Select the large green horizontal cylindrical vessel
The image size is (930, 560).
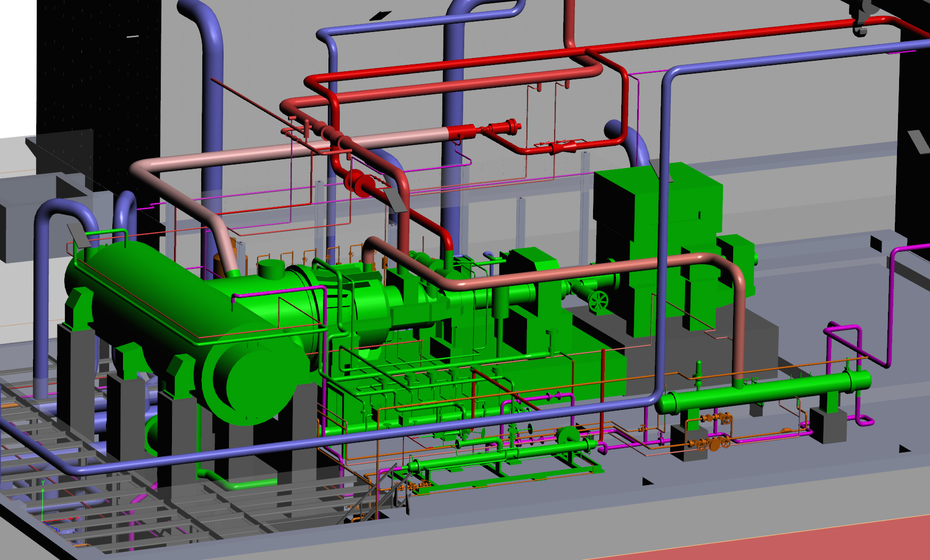(160, 298)
